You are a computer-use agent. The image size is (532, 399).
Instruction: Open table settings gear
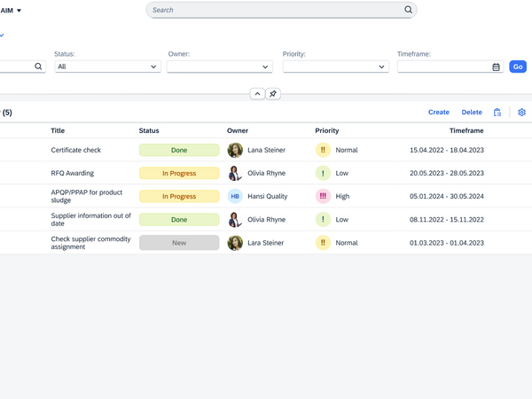coord(521,113)
